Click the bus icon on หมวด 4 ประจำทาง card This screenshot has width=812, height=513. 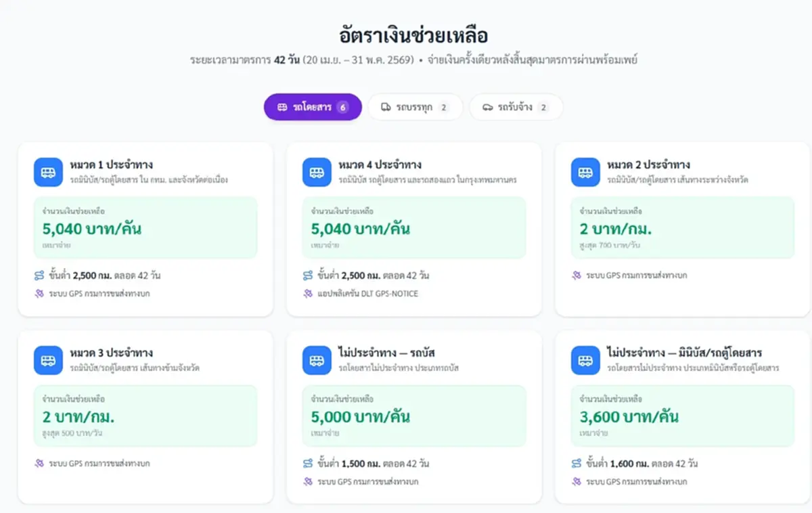pyautogui.click(x=315, y=171)
